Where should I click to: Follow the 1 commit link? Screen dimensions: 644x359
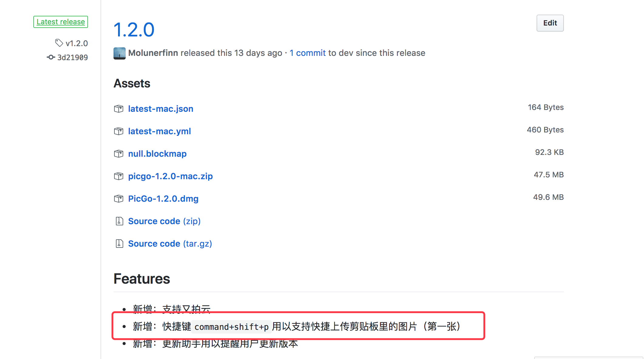[307, 53]
